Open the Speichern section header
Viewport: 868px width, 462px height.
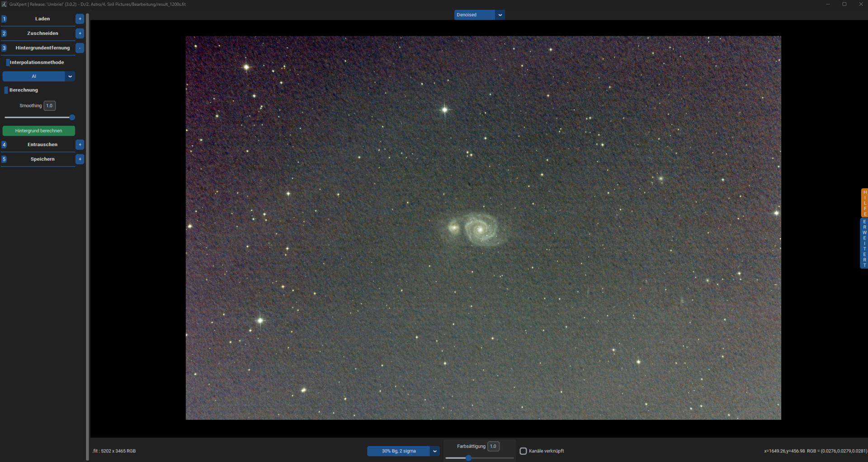pos(42,159)
